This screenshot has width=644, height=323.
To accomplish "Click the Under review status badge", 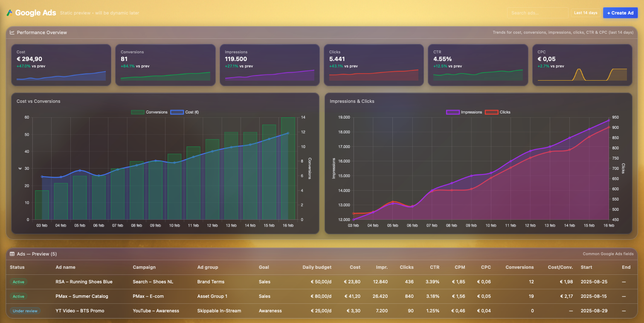I will tap(25, 311).
